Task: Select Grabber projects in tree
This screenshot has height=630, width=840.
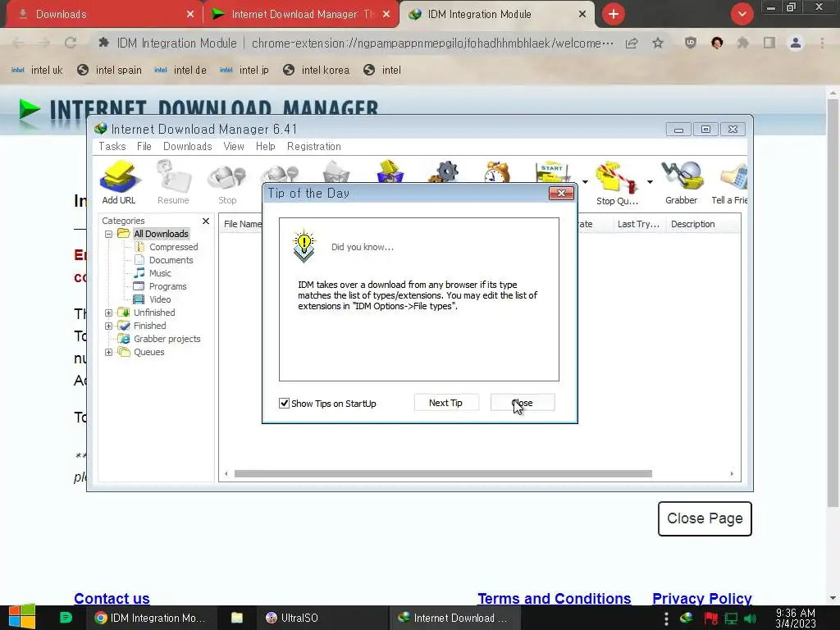Action: [167, 339]
